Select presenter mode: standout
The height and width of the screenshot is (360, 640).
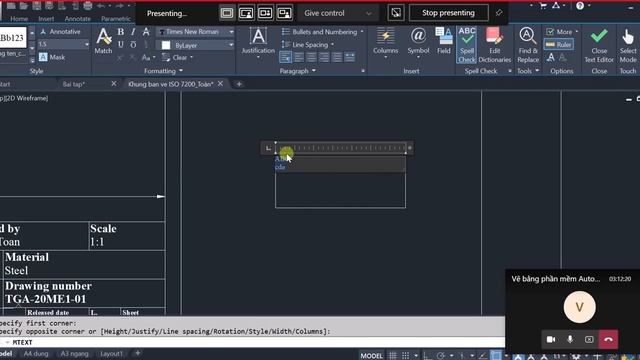(246, 13)
